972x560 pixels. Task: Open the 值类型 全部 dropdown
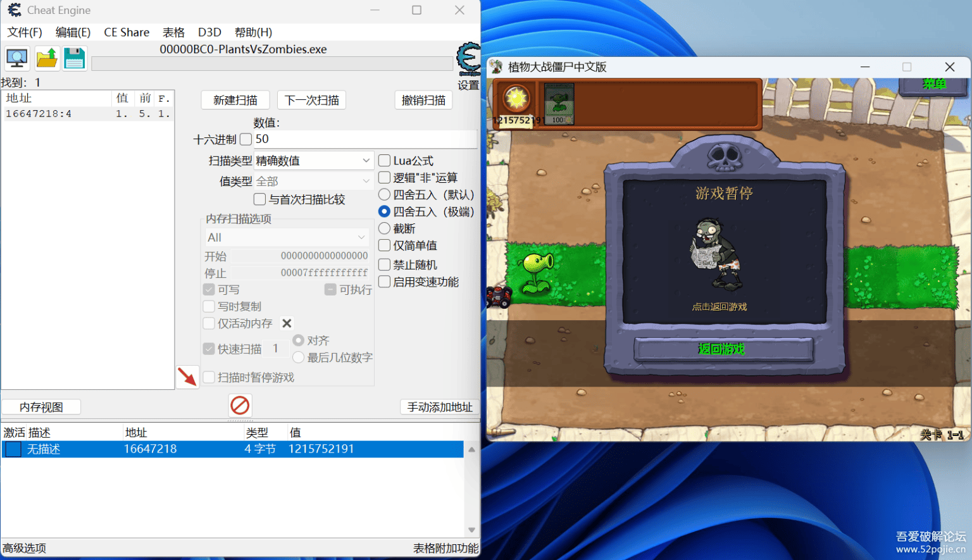point(313,181)
